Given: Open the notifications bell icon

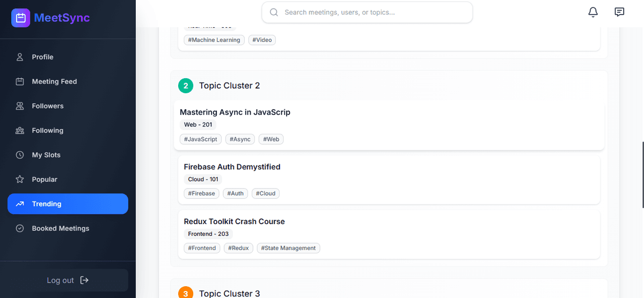Looking at the screenshot, I should [x=593, y=12].
